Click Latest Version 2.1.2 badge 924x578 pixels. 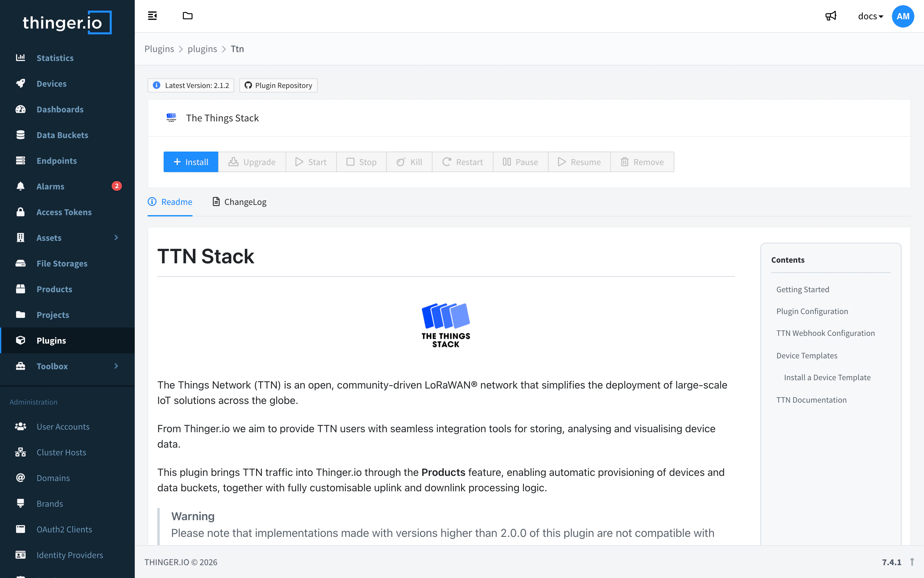pos(191,85)
